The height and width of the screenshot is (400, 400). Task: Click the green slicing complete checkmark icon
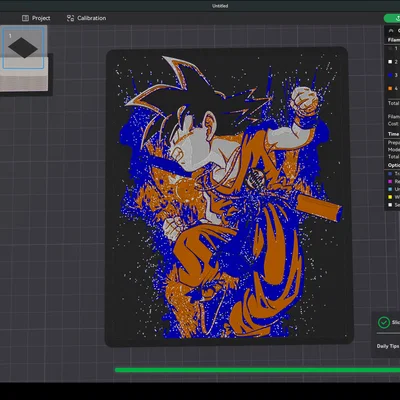coord(384,322)
